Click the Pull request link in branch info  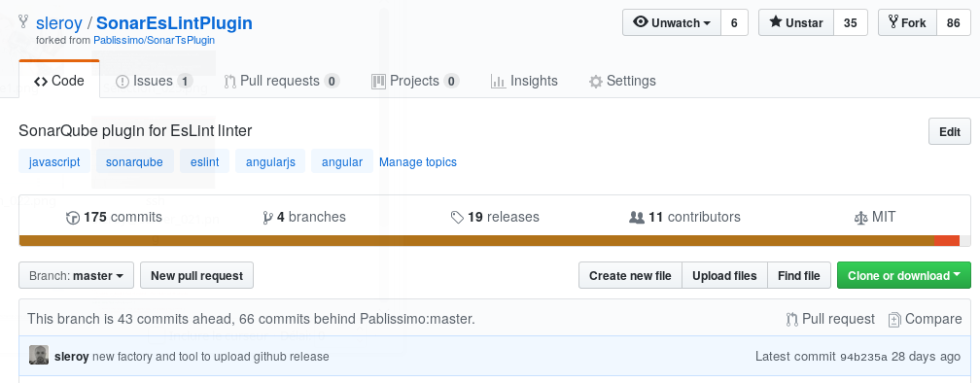(x=830, y=319)
